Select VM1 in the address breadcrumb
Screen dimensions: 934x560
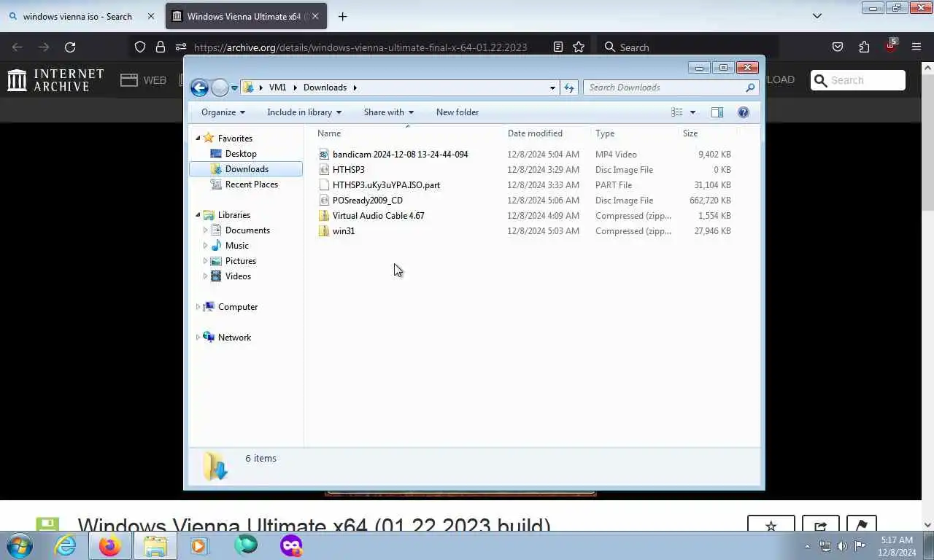tap(277, 87)
